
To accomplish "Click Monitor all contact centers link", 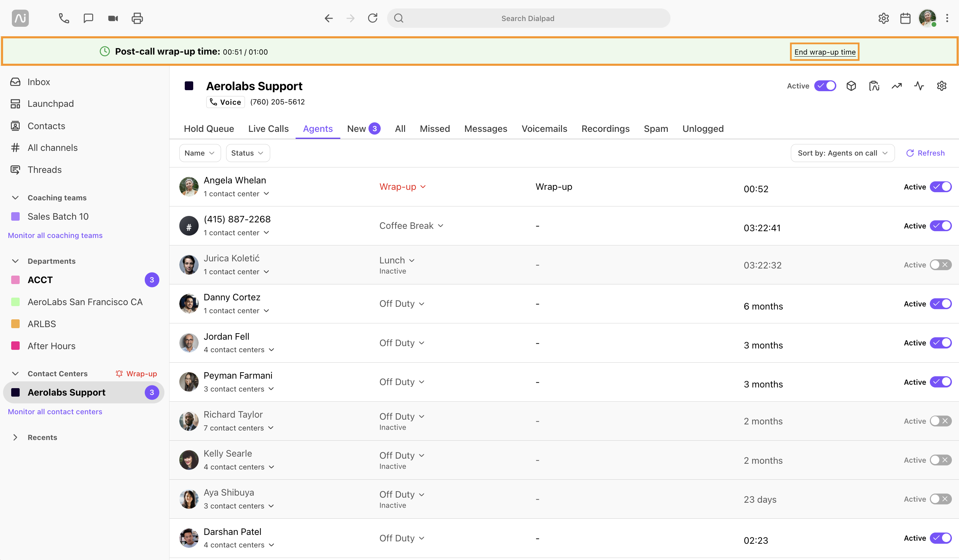I will 55,411.
